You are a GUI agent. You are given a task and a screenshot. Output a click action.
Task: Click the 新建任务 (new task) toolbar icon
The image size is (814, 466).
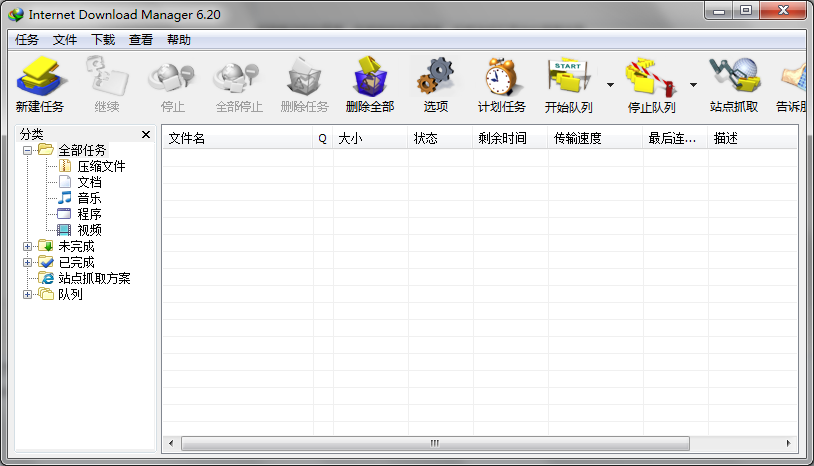[x=40, y=77]
